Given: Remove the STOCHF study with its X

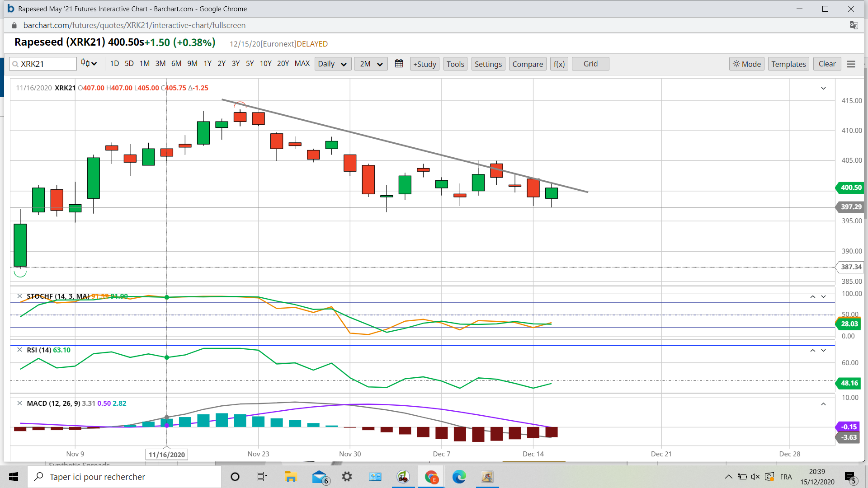Looking at the screenshot, I should (x=19, y=296).
